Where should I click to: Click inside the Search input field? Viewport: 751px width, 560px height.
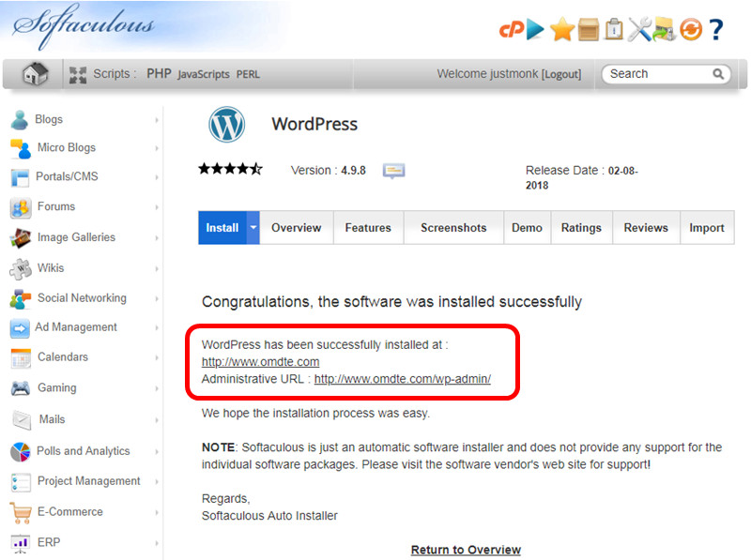point(659,74)
